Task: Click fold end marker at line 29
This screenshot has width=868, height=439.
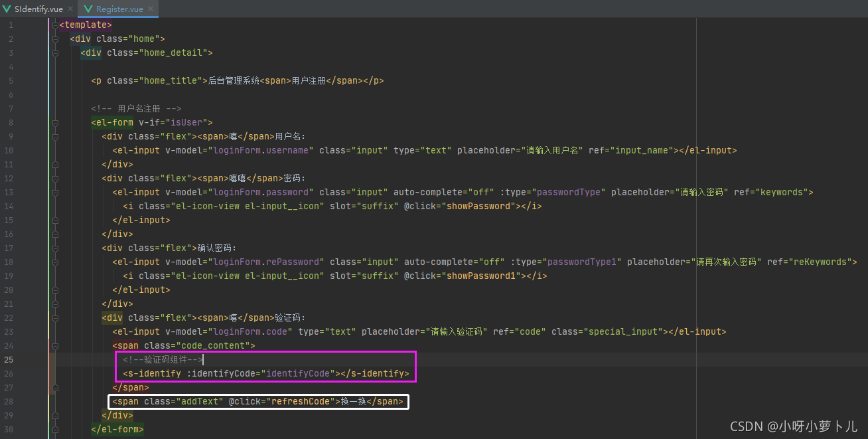Action: (x=55, y=416)
